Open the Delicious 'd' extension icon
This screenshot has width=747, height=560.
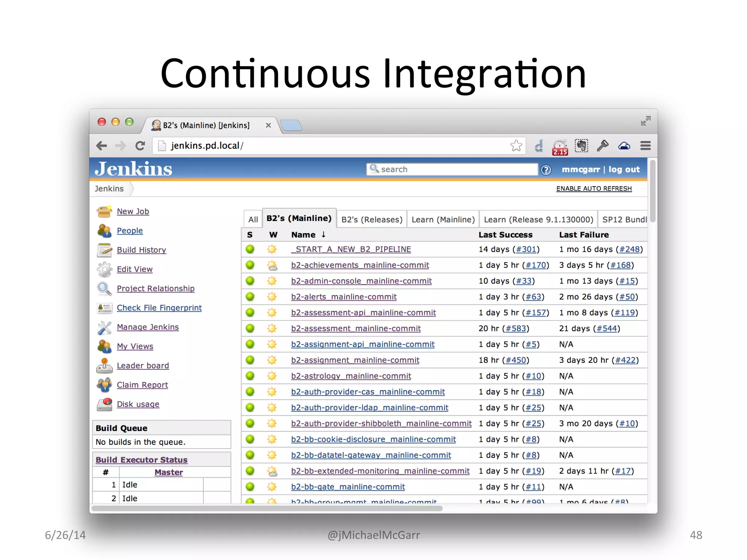coord(539,146)
